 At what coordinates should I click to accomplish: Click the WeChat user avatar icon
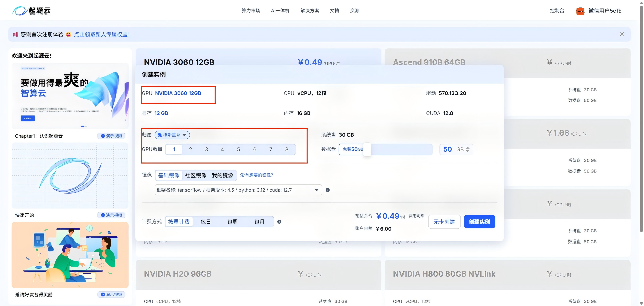click(x=580, y=11)
